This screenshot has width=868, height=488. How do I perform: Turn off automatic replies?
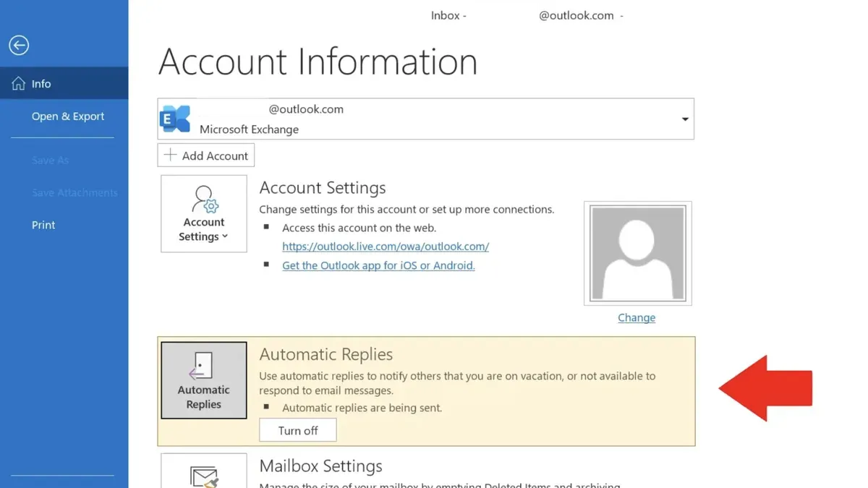pyautogui.click(x=298, y=430)
